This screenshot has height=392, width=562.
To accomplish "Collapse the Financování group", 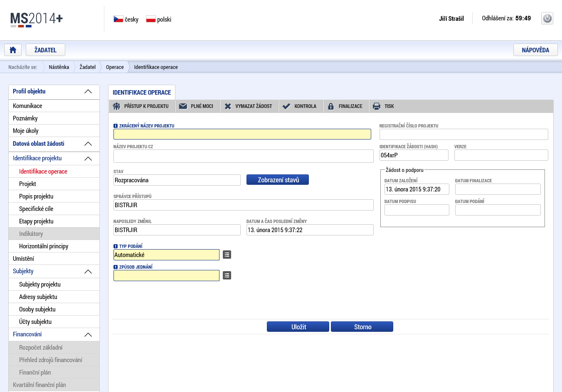I will [88, 335].
